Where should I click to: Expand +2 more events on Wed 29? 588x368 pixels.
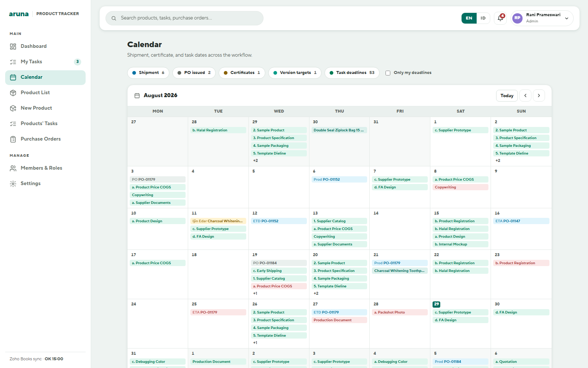[x=255, y=161]
